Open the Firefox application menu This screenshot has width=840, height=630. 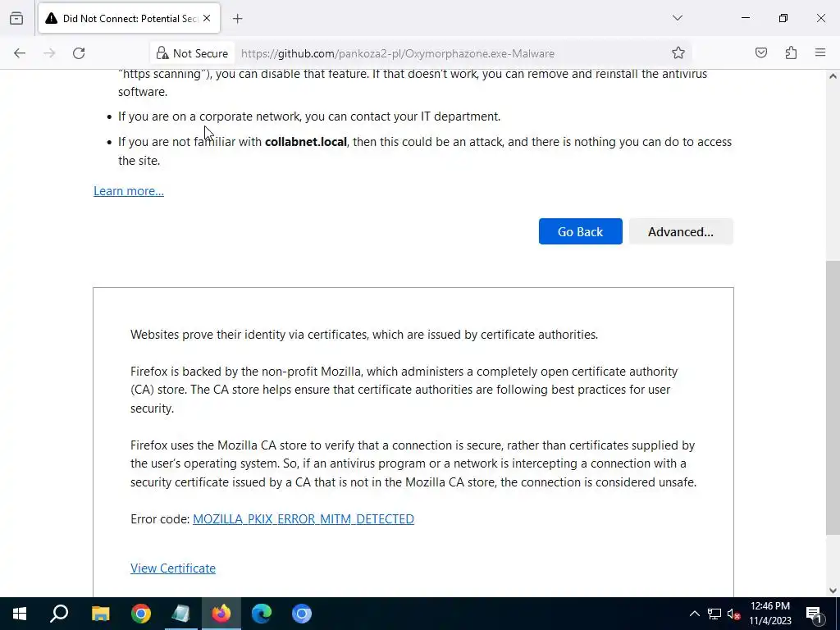tap(820, 52)
